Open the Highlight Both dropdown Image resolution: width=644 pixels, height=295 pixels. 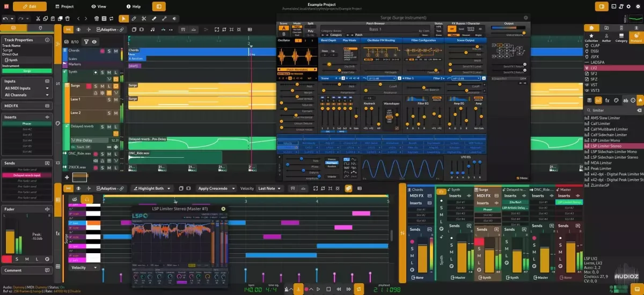pos(152,188)
